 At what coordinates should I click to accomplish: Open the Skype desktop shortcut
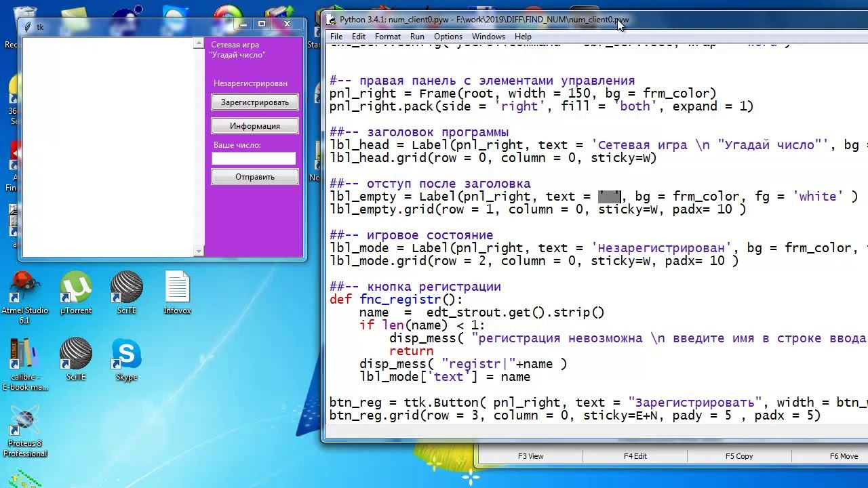click(x=127, y=359)
